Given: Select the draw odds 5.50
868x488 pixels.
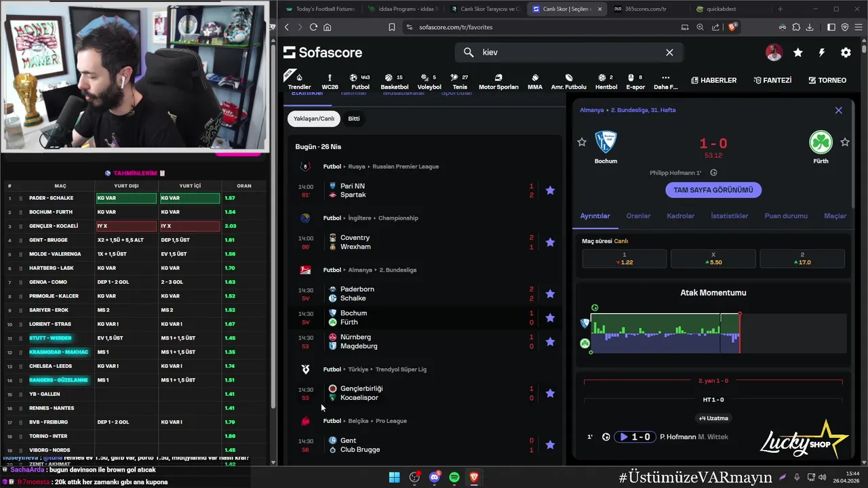Looking at the screenshot, I should 713,258.
